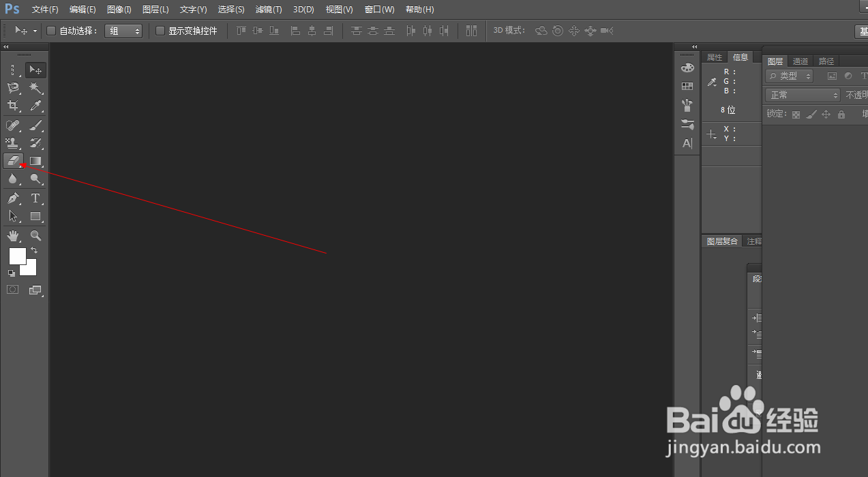
Task: Select the Horizontal Type tool
Action: pyautogui.click(x=35, y=198)
